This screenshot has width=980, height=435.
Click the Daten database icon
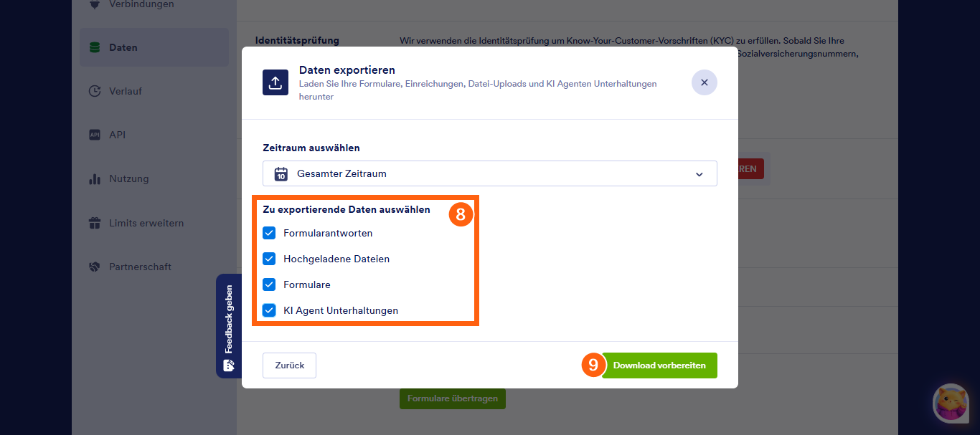[x=94, y=47]
